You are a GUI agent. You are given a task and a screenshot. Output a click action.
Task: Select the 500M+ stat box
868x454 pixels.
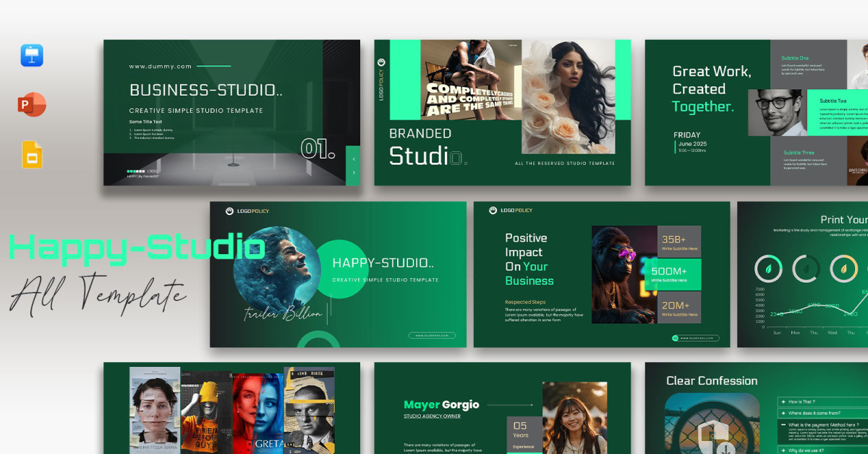point(671,274)
